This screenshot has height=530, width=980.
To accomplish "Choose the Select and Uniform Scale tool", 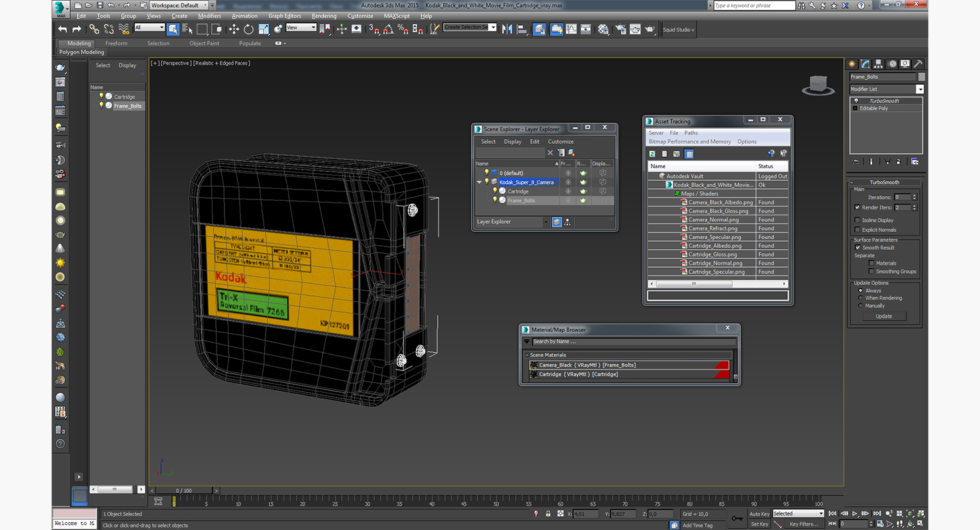I will point(264,29).
